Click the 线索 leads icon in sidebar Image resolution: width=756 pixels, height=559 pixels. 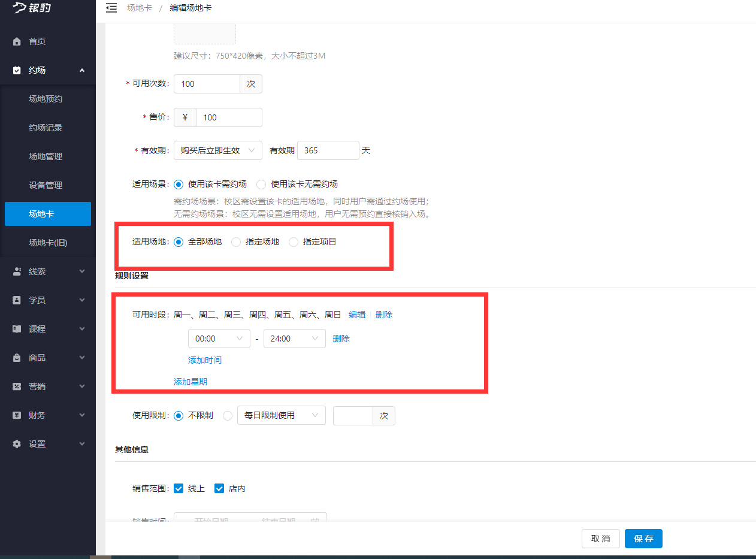(x=16, y=271)
